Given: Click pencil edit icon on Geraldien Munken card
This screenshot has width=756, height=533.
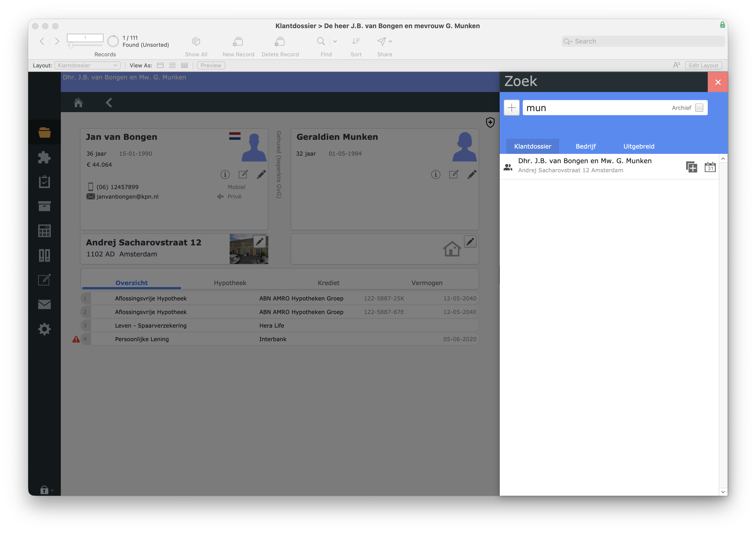Looking at the screenshot, I should [x=471, y=174].
